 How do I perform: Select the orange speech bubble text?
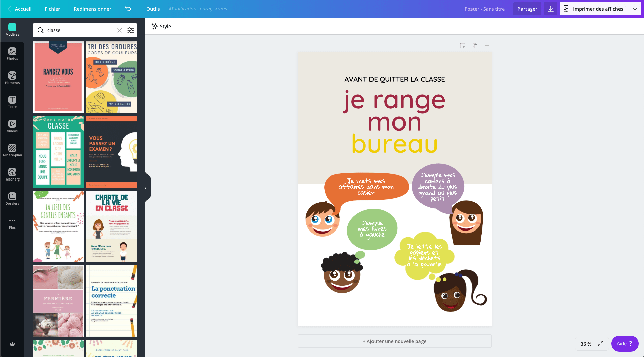[x=366, y=187]
